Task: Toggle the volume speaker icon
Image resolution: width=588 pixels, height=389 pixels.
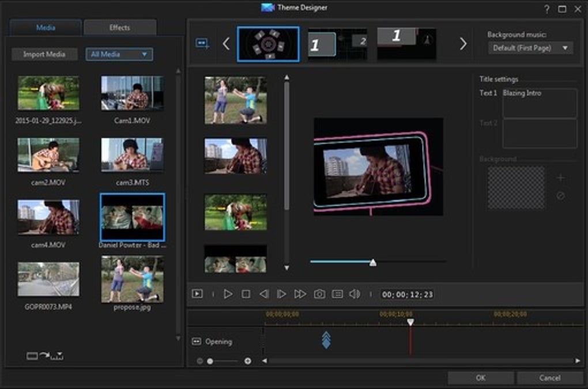Action: pos(355,294)
